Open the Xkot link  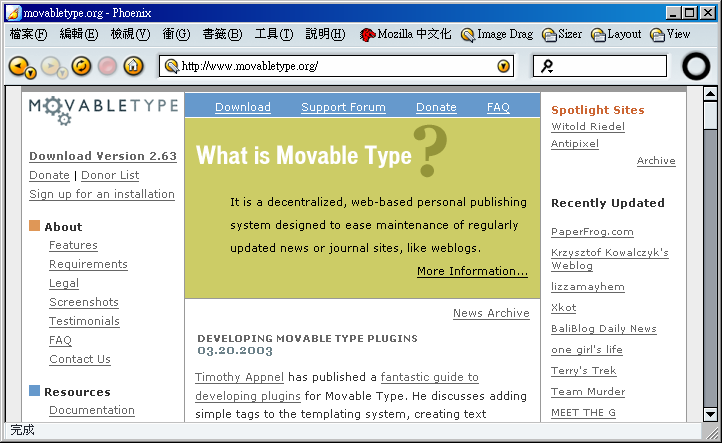pos(564,308)
